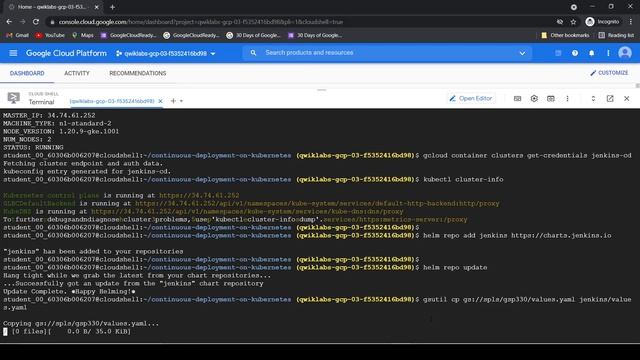Open the Cloud Shell keyboard icon
The height and width of the screenshot is (360, 640).
pos(517,98)
